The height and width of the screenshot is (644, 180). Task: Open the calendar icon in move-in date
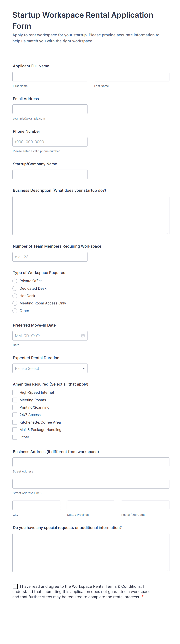(x=83, y=335)
